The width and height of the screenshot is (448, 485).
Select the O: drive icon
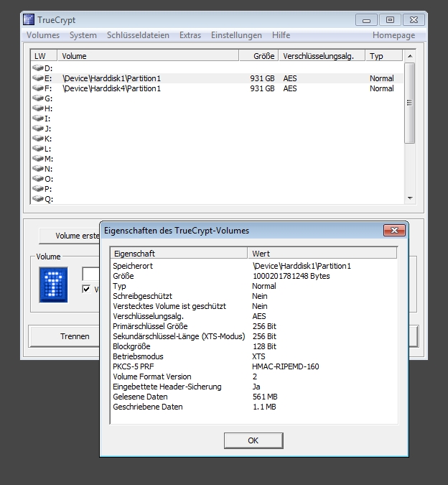click(x=38, y=178)
